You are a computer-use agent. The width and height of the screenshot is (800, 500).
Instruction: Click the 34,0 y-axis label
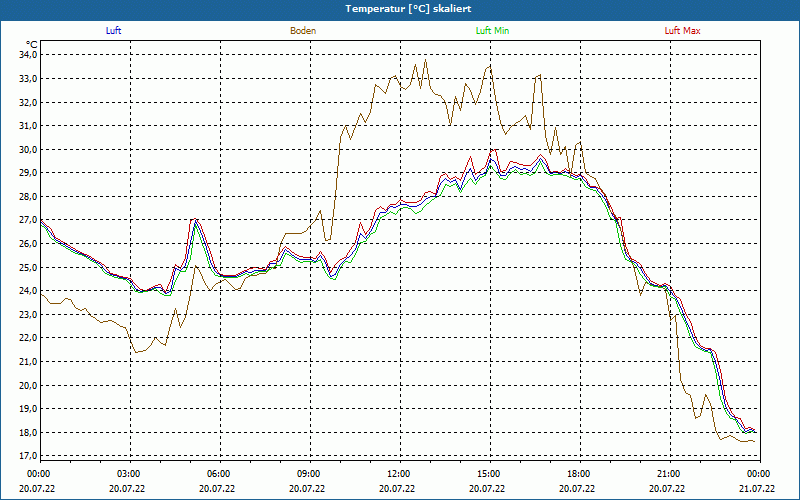28,55
